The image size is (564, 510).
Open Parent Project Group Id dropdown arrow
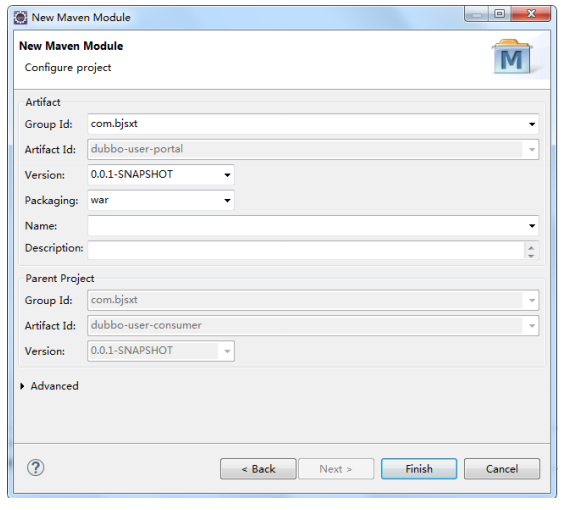click(532, 300)
